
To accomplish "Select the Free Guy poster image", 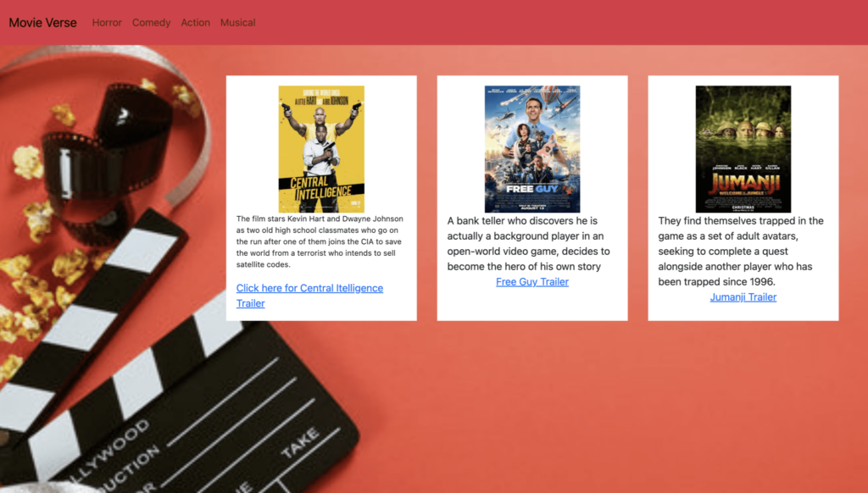I will 532,148.
